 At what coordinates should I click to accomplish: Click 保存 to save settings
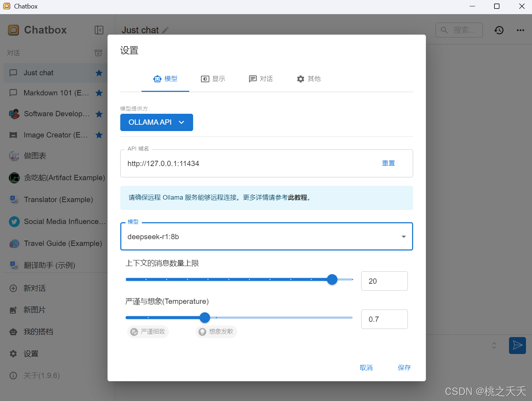tap(404, 368)
